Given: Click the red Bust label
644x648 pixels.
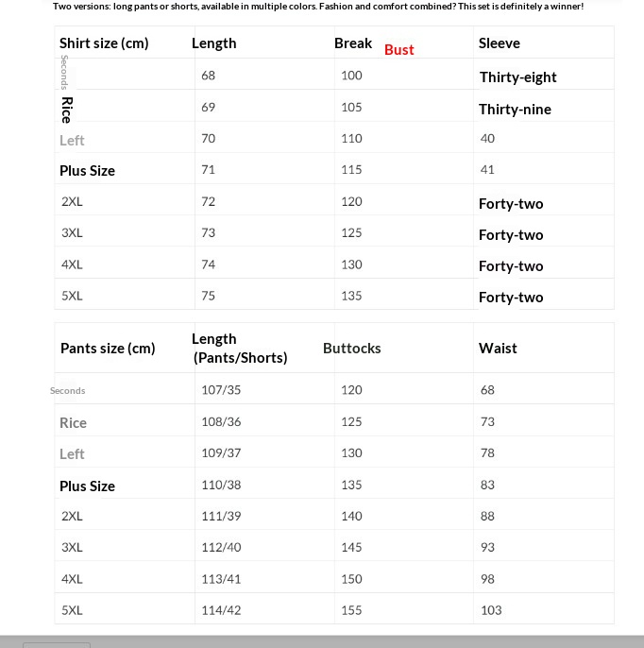Looking at the screenshot, I should pyautogui.click(x=398, y=50).
